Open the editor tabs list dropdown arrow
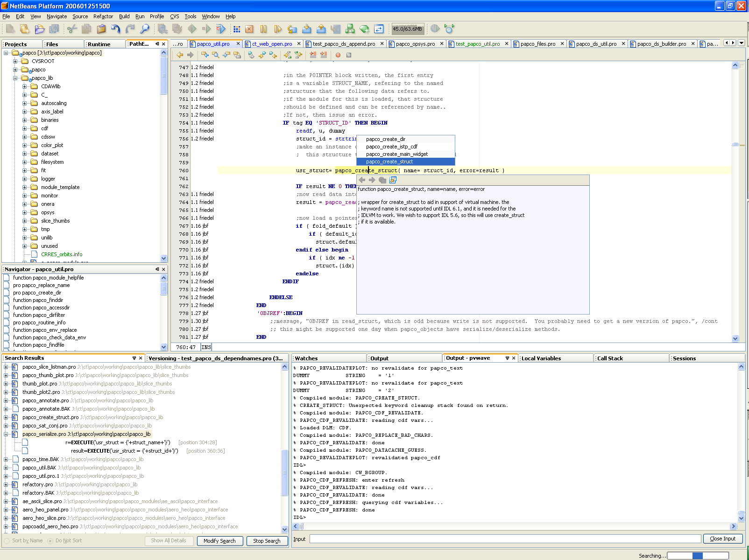 [741, 43]
